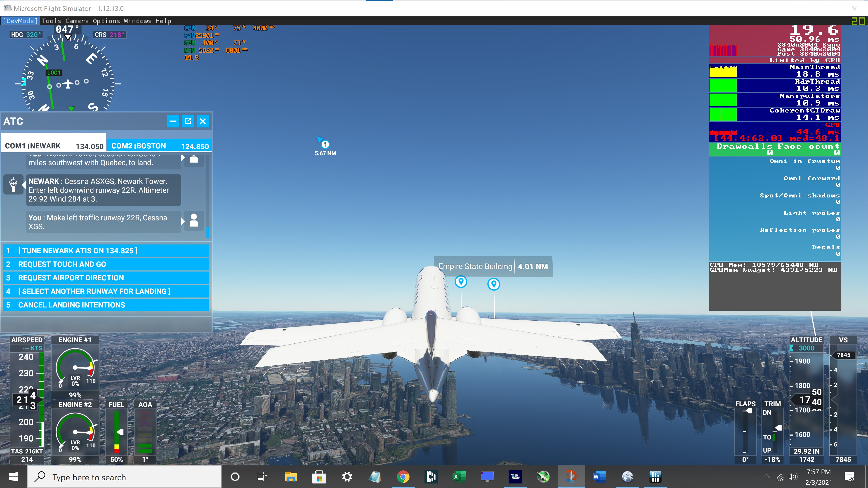Minimize the ATC panel
This screenshot has width=868, height=488.
tap(173, 121)
